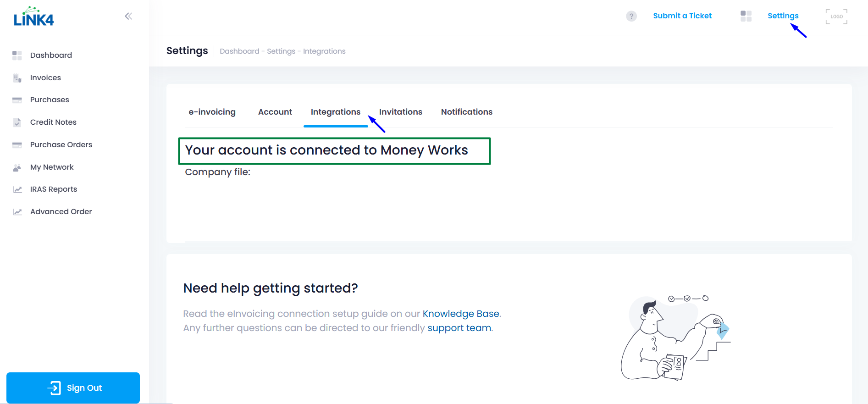Click the logo placeholder in header

click(836, 17)
